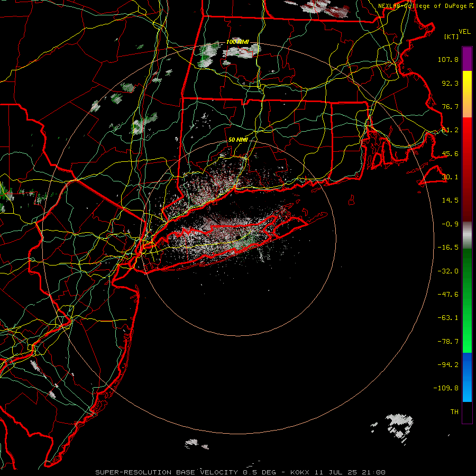Viewport: 476px width, 476px height.
Task: Click the -63.1 velocity scale value
Action: point(448,318)
